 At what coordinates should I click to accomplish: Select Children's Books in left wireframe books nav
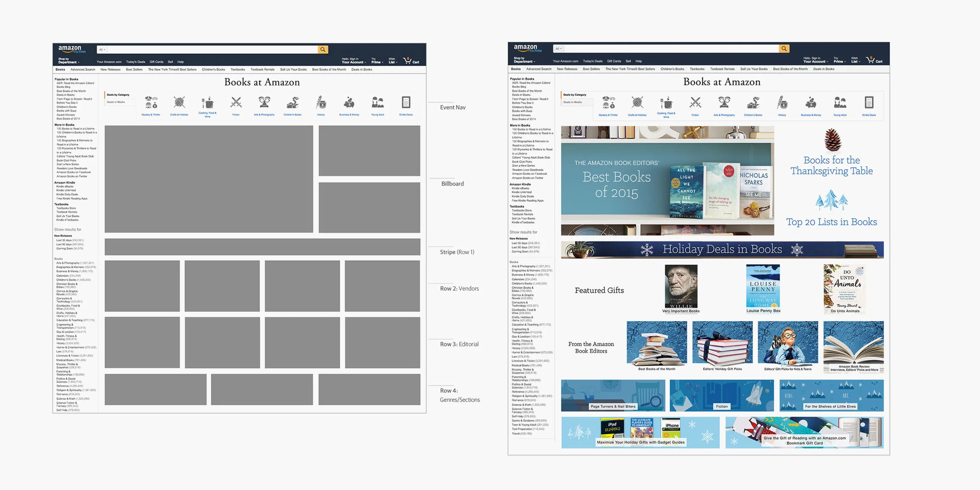[213, 69]
